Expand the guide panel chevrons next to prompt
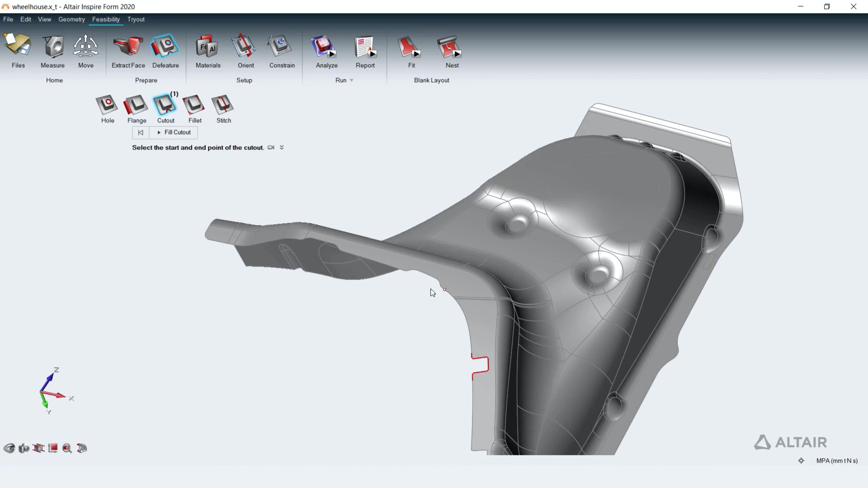 [281, 147]
